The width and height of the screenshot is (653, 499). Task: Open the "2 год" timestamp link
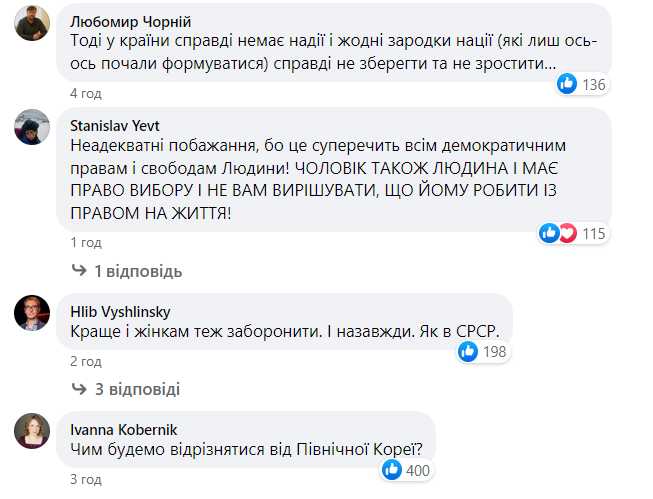coord(85,360)
